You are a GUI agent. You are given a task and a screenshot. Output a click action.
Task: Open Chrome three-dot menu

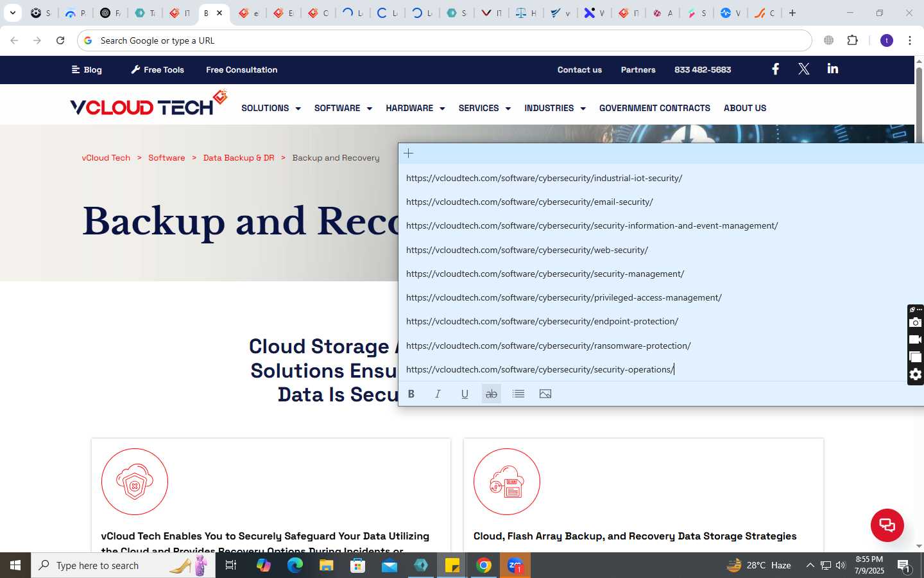click(910, 40)
